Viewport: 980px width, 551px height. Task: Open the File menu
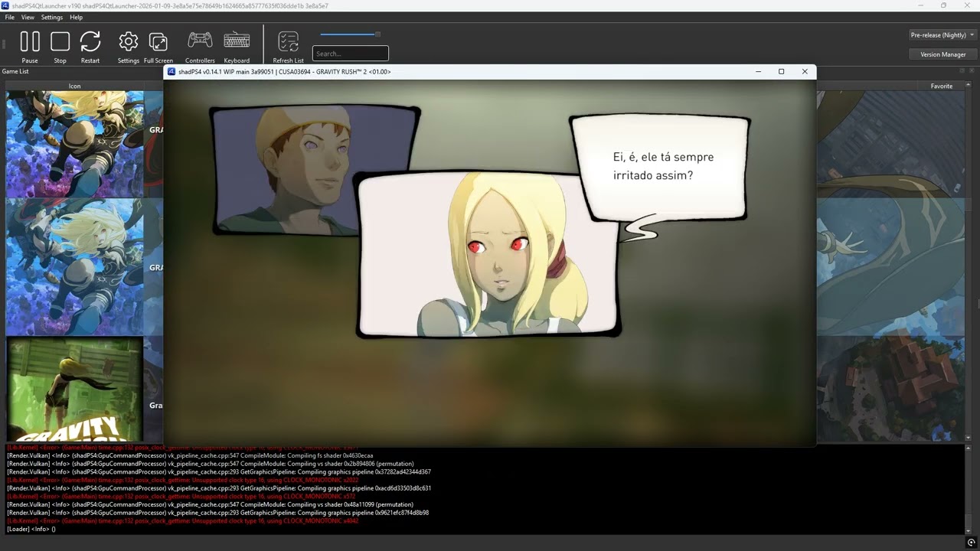click(x=9, y=17)
